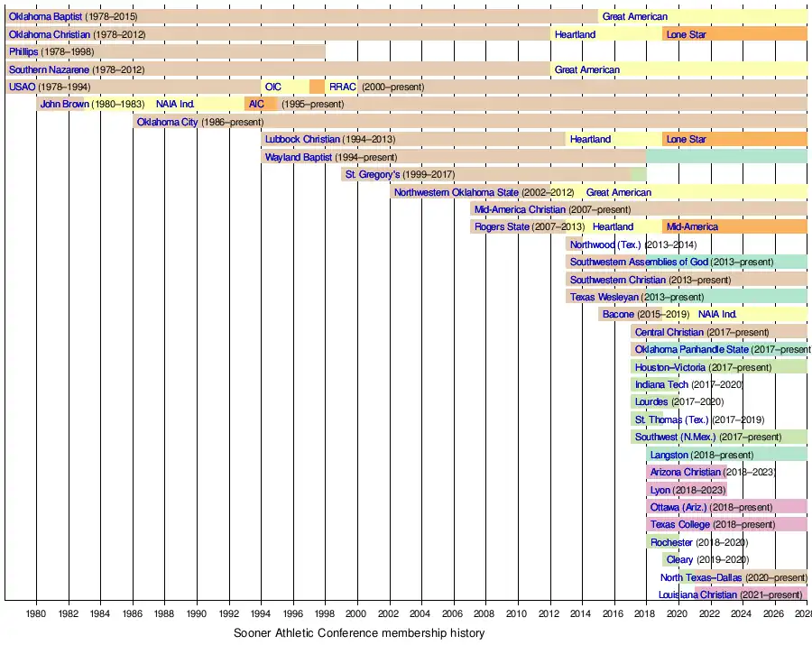Click the John Brown link
Viewport: 812px width, 645px height.
click(x=64, y=104)
